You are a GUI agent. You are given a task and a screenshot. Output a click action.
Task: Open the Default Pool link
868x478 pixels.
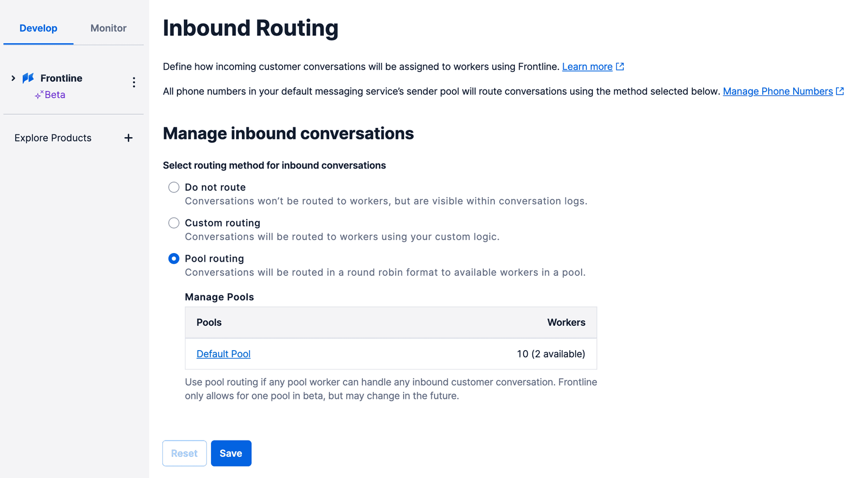tap(224, 354)
